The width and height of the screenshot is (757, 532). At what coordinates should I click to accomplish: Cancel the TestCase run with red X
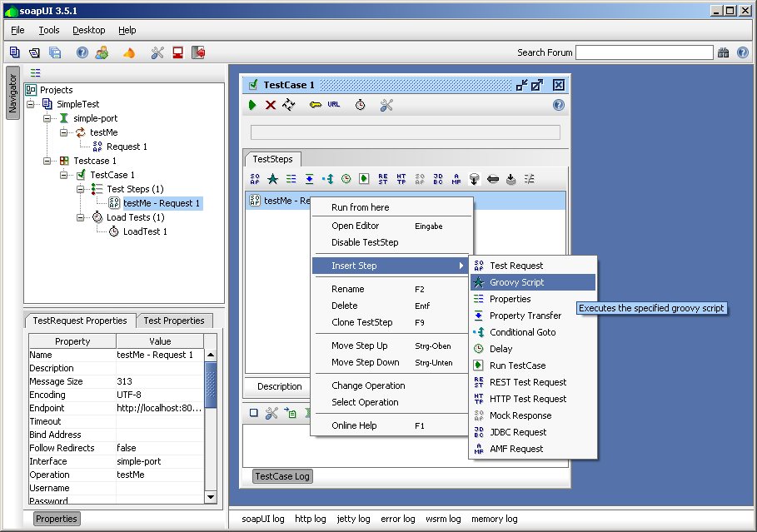point(271,105)
